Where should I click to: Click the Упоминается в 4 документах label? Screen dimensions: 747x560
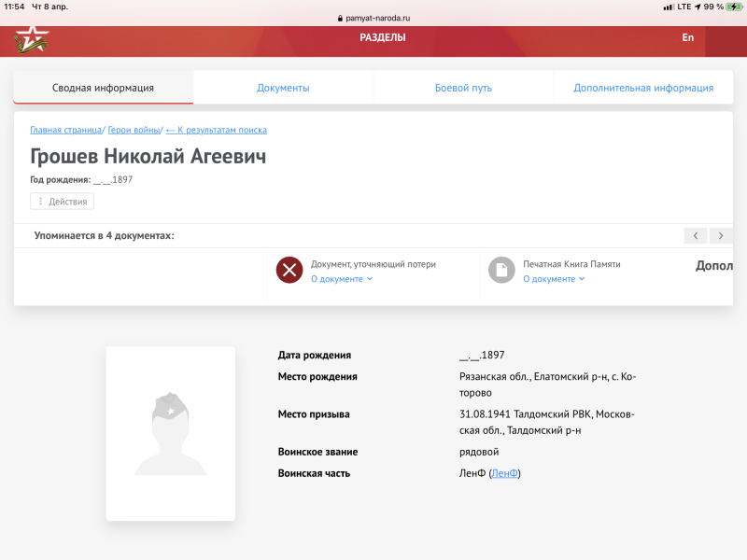tap(104, 236)
